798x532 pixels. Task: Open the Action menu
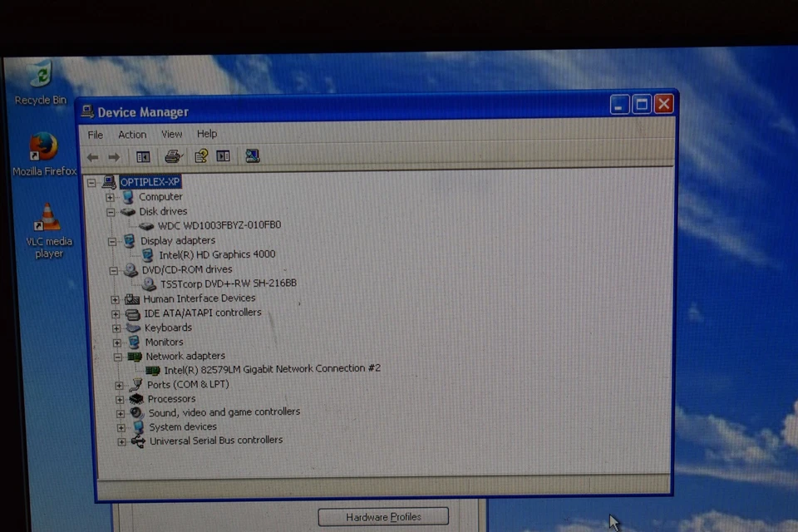pyautogui.click(x=131, y=134)
